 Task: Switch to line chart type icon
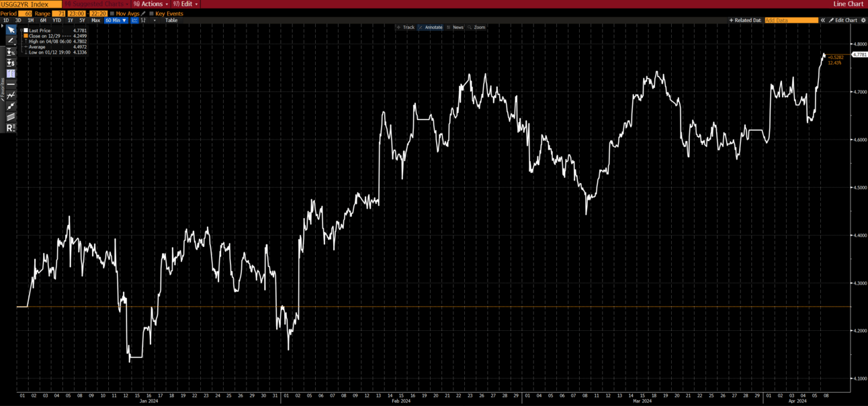click(135, 20)
